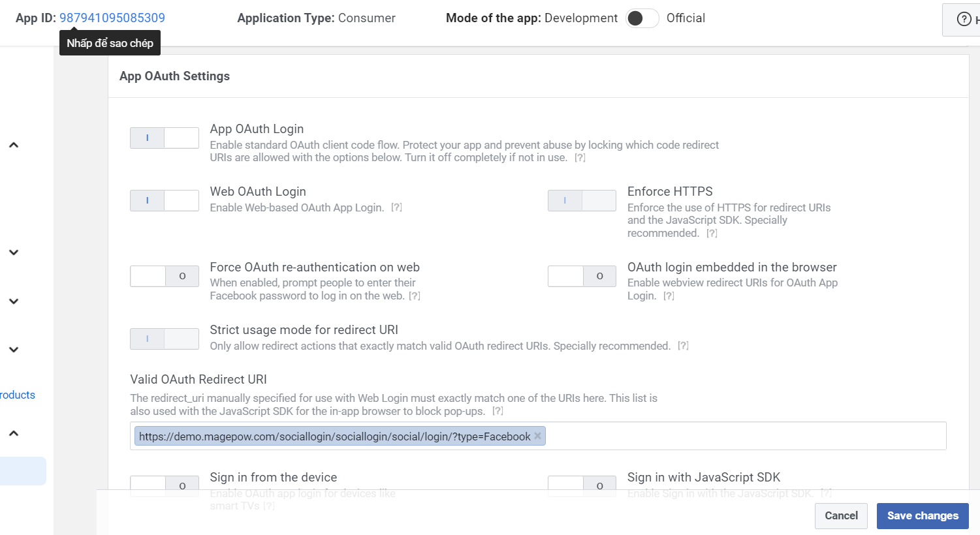980x535 pixels.
Task: Enable Force OAuth re-authentication on web
Action: [165, 276]
